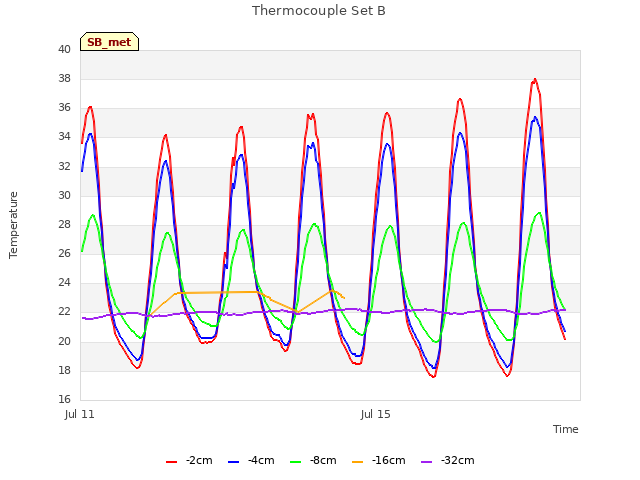The height and width of the screenshot is (480, 640).
Task: Click the 36 y-axis tick label
Action: pos(64,107)
